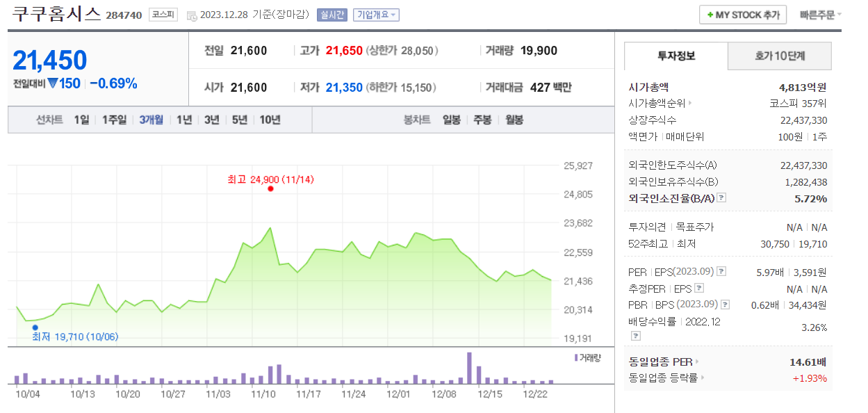Viewport: 868px width, 413px height.
Task: Click the sector change rate +1.93%
Action: (x=810, y=378)
